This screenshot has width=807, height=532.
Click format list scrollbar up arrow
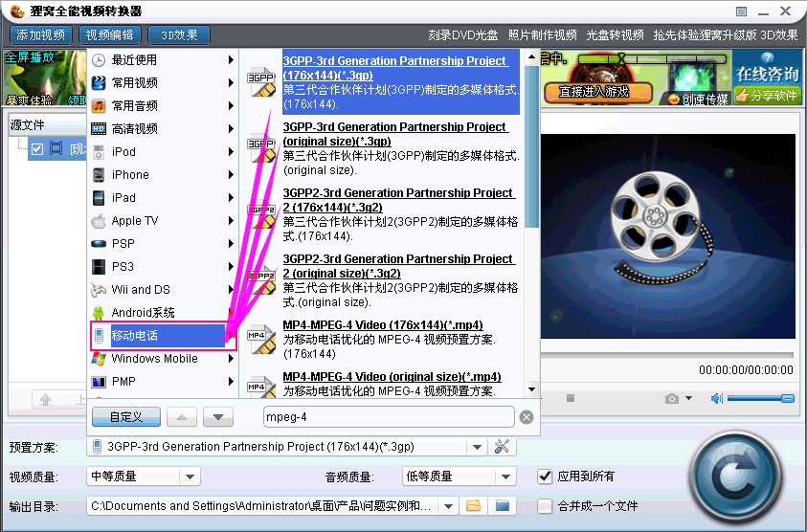point(532,56)
